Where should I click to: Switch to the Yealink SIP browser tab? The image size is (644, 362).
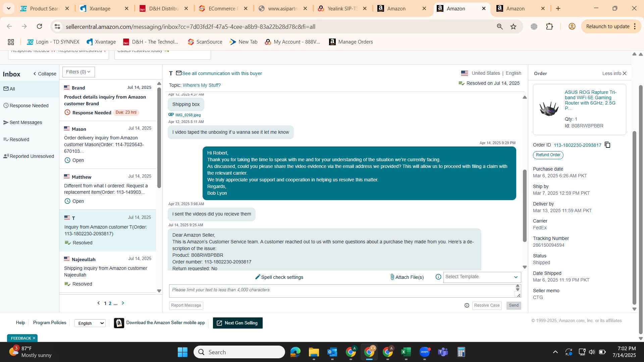pos(342,9)
